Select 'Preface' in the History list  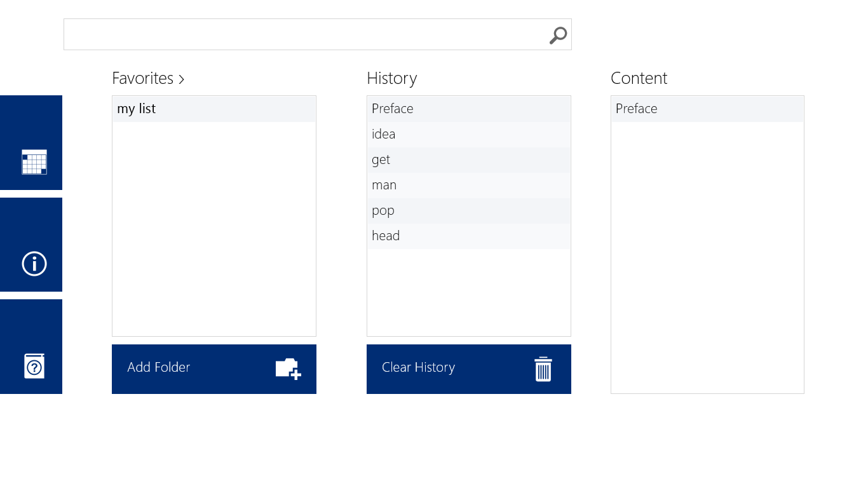click(468, 109)
